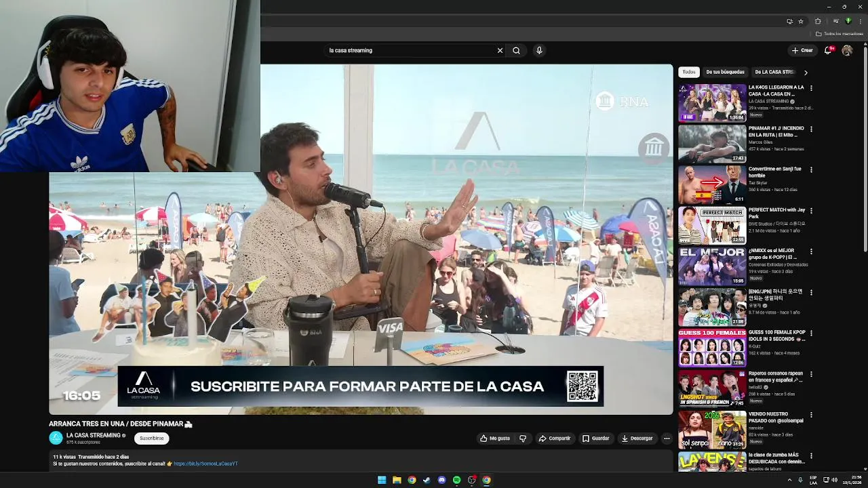Open OBS Studio from taskbar

coord(472,480)
